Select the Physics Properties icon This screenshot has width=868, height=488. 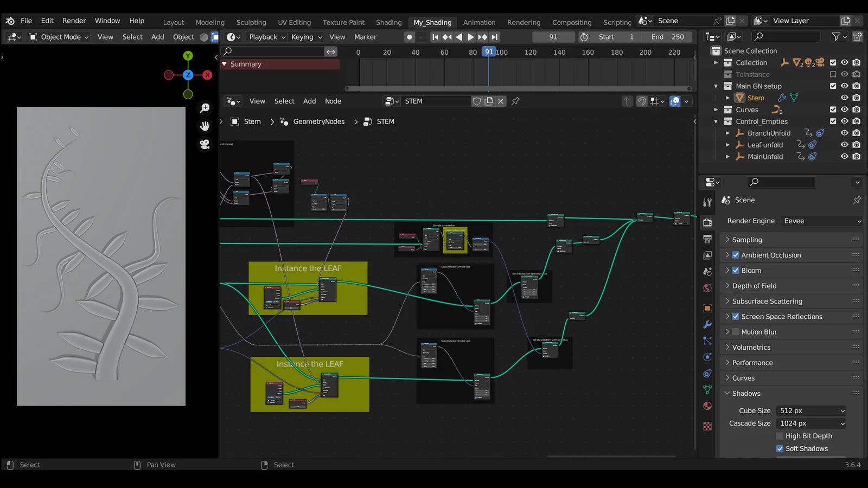click(x=707, y=357)
